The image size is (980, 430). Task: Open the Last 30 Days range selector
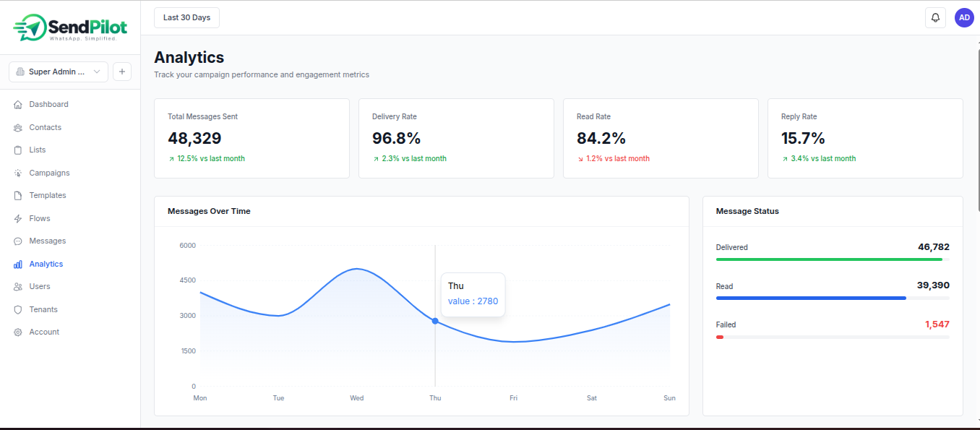coord(186,17)
